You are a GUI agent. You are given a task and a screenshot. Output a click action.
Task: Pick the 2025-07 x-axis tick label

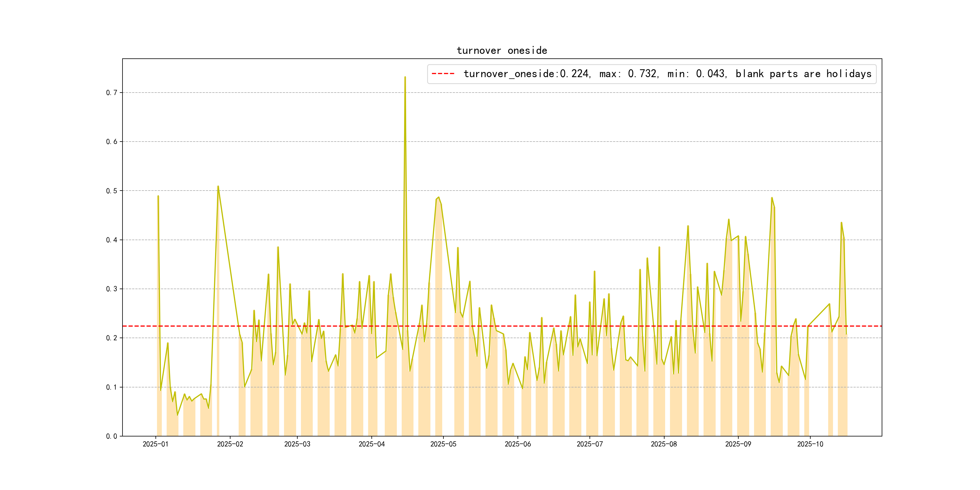click(x=590, y=444)
